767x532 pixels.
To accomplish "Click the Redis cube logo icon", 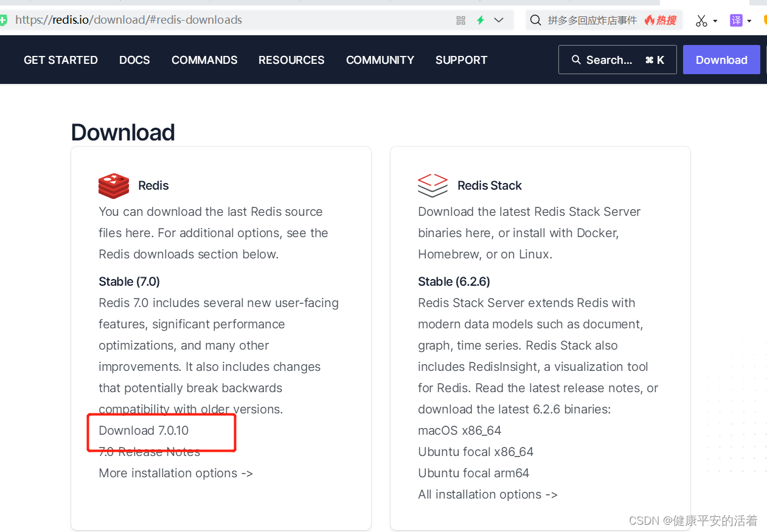I will (x=113, y=185).
